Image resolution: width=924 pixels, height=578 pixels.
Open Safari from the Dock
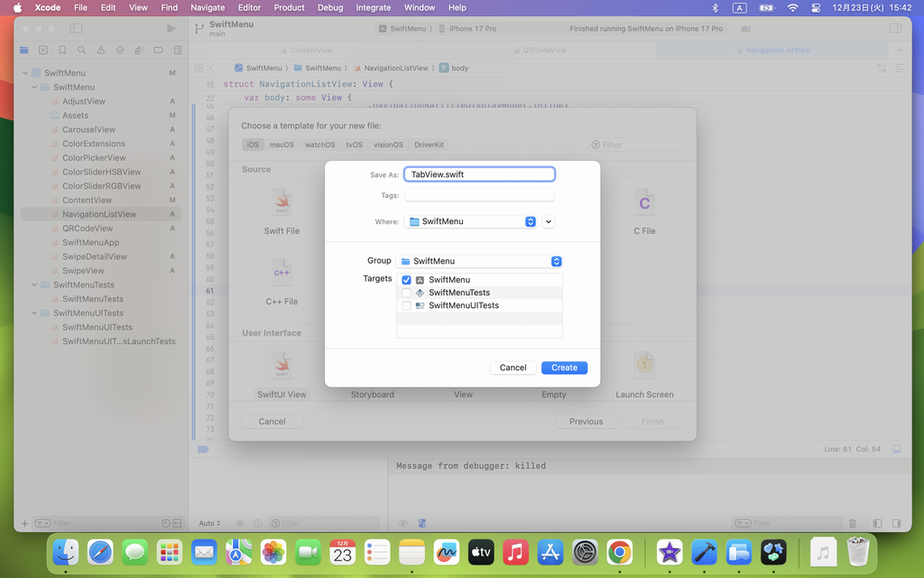point(100,552)
